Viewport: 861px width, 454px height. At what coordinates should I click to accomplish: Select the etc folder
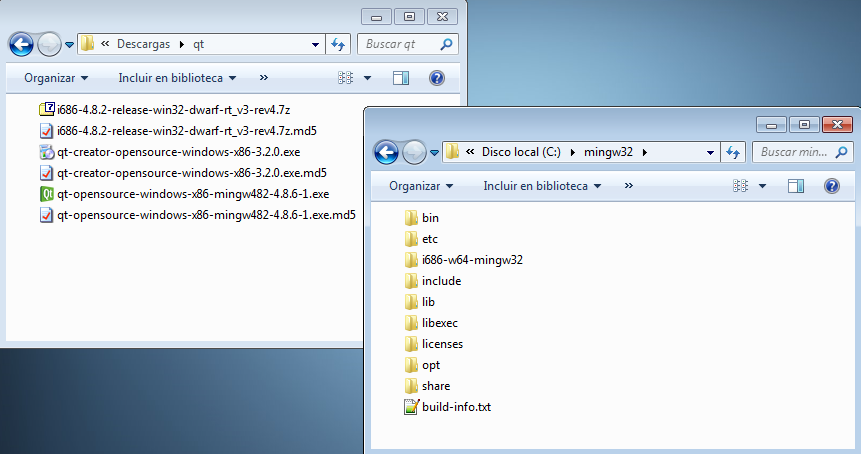pos(421,239)
